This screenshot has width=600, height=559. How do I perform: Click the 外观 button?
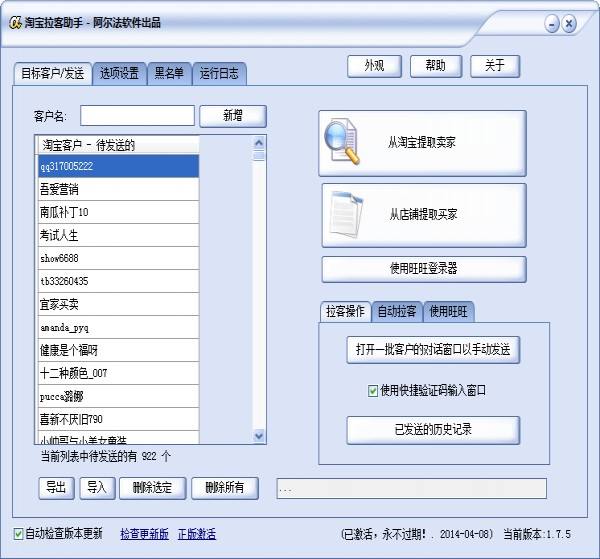(x=374, y=66)
